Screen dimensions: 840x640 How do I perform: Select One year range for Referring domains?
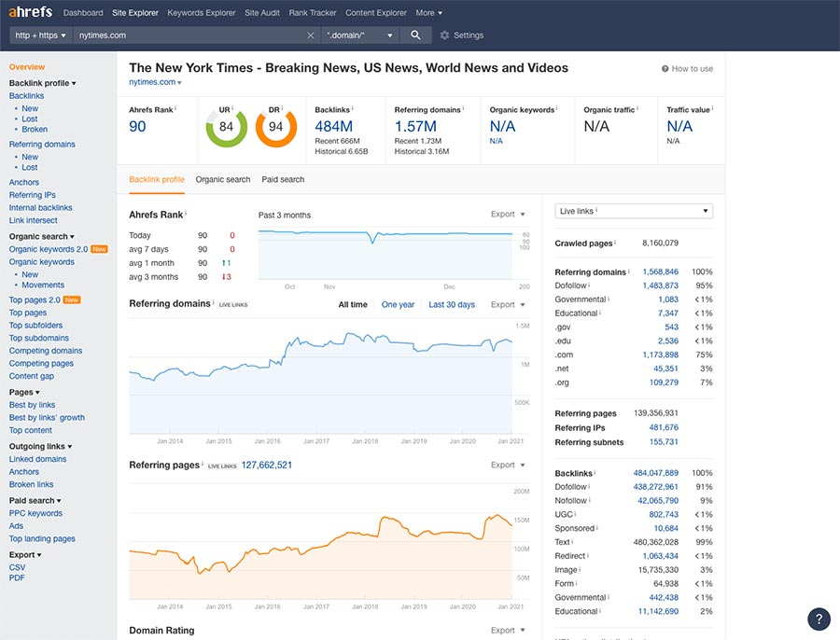click(398, 304)
